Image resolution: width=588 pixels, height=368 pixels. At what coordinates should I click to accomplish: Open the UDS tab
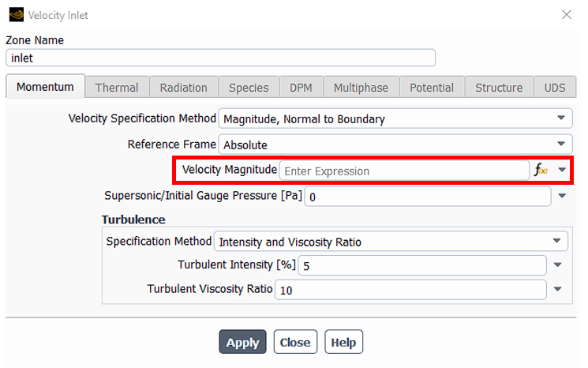(555, 88)
